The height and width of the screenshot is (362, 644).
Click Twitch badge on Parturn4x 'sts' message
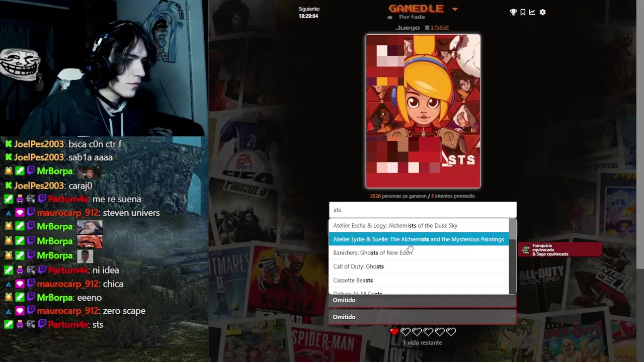pyautogui.click(x=42, y=325)
